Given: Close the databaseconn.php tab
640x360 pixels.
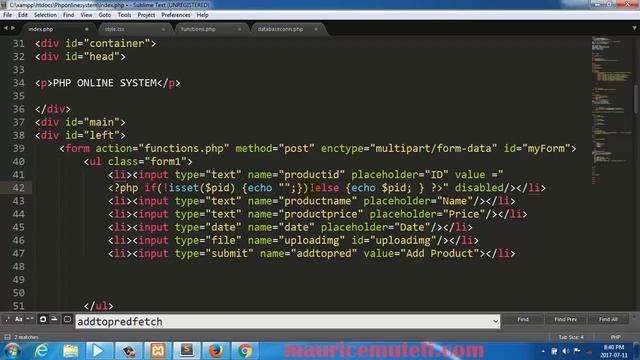Looking at the screenshot, I should click(x=316, y=29).
